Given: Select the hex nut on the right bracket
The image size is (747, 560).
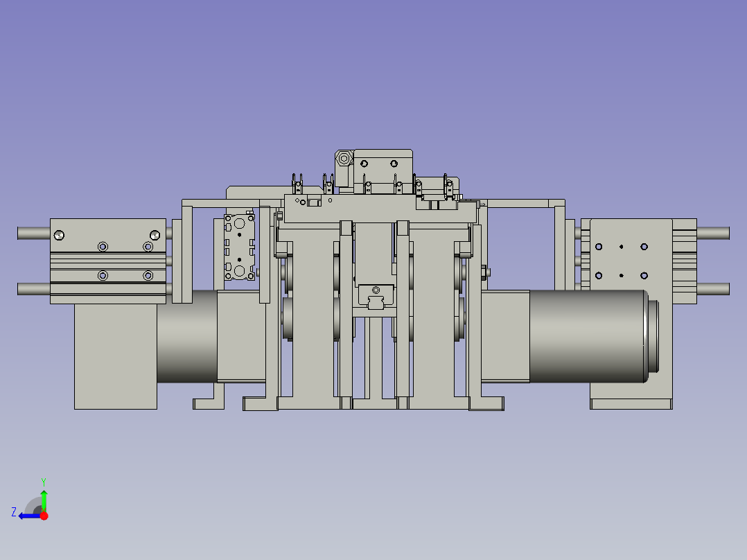Looking at the screenshot, I should (484, 272).
